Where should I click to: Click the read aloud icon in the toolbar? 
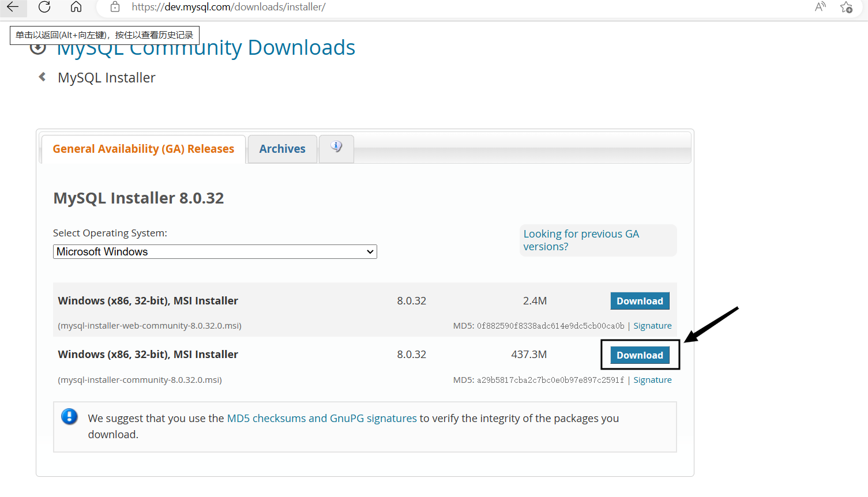coord(820,7)
